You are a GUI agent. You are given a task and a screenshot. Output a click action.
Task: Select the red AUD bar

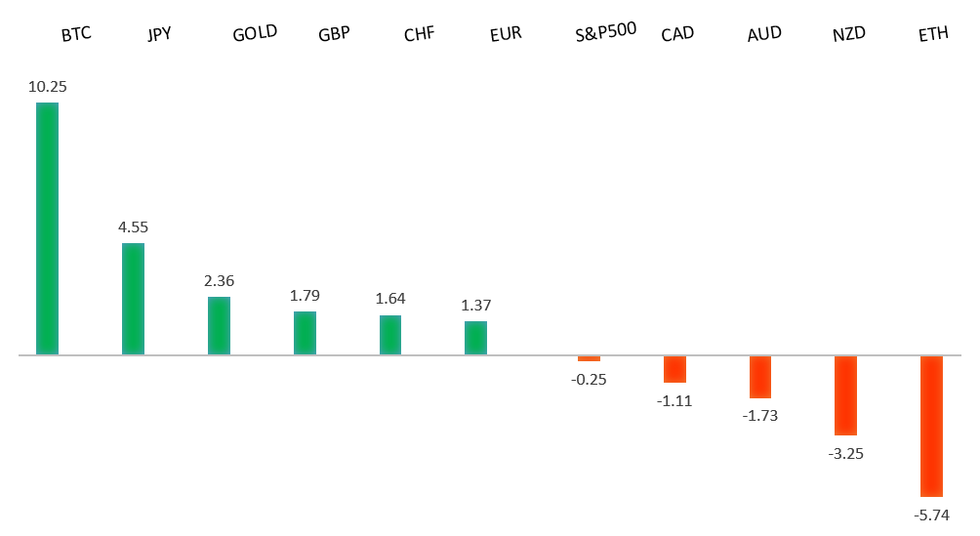(760, 377)
